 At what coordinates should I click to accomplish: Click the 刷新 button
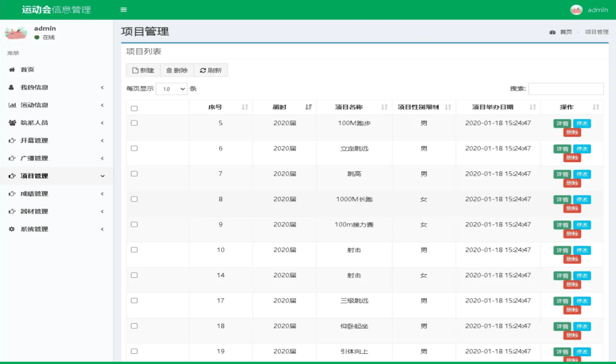tap(211, 71)
